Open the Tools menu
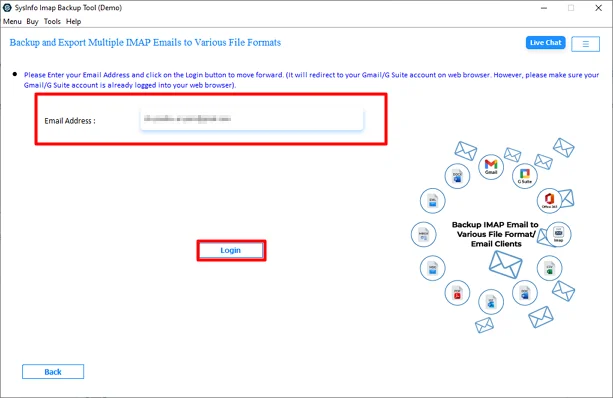 52,22
